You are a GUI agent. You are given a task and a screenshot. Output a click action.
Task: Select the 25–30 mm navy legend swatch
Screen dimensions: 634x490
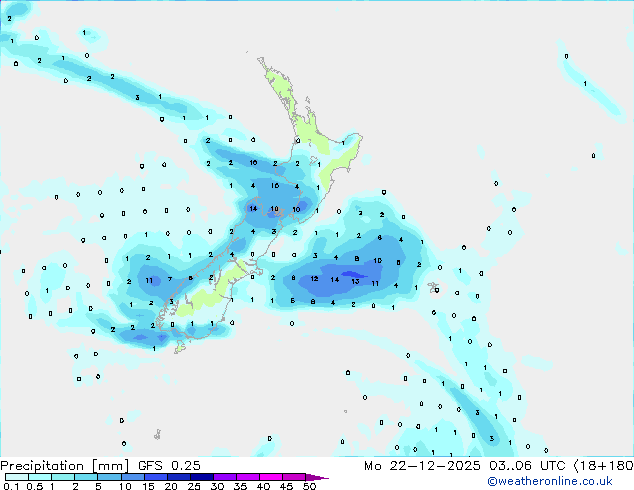pyautogui.click(x=201, y=477)
